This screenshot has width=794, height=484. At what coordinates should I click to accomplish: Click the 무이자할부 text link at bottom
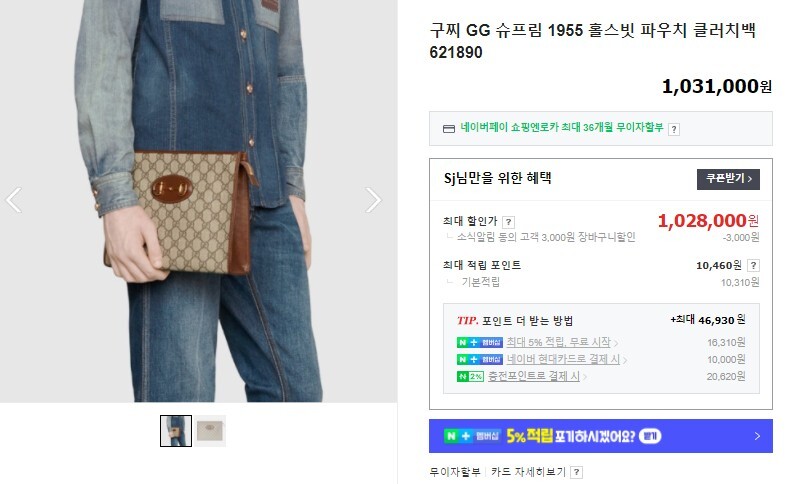pos(455,472)
